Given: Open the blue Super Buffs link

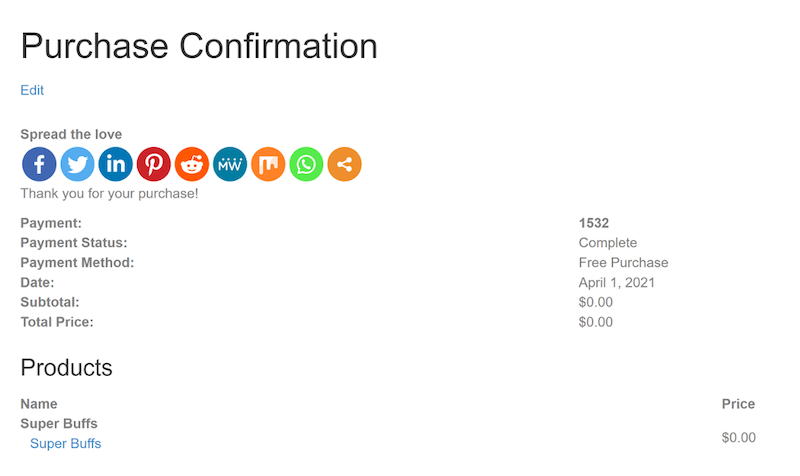Looking at the screenshot, I should (x=66, y=443).
